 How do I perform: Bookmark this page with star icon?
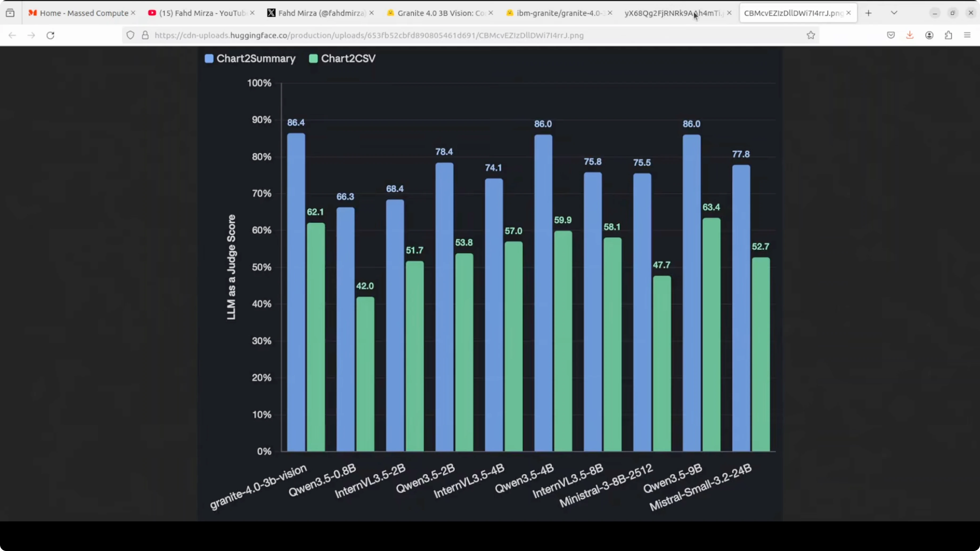pyautogui.click(x=811, y=35)
